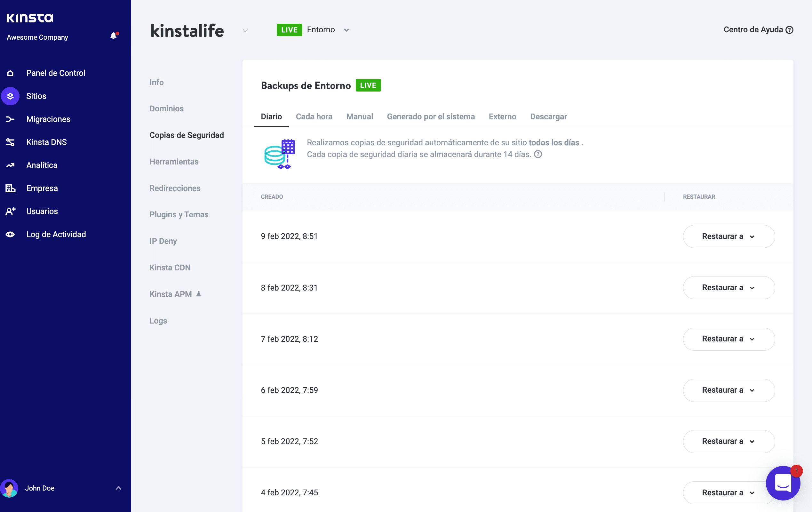Click the Log de Actividad eye icon
812x512 pixels.
pyautogui.click(x=11, y=235)
